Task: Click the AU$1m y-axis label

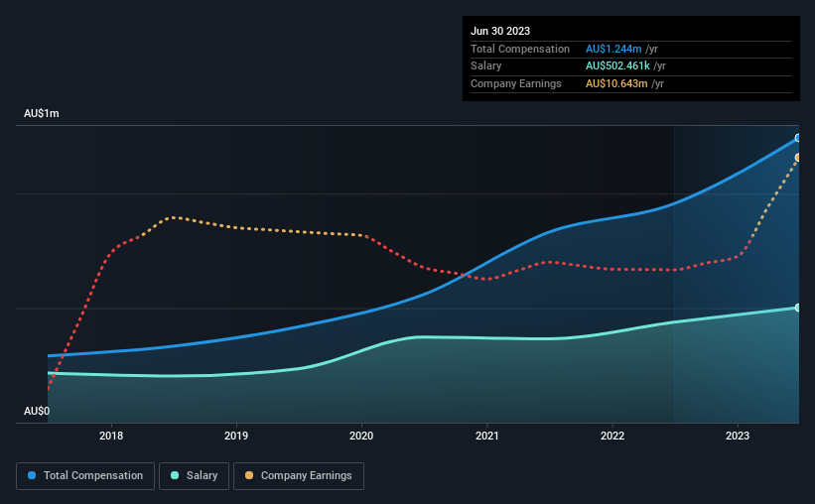Action: [x=42, y=114]
